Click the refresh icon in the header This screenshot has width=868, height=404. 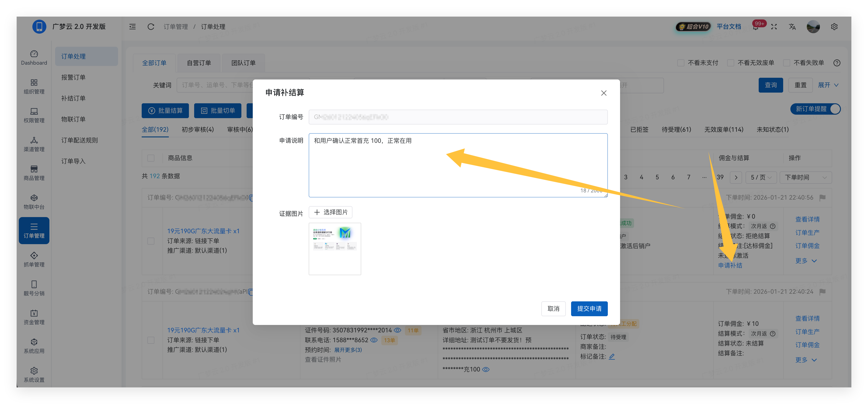tap(151, 27)
